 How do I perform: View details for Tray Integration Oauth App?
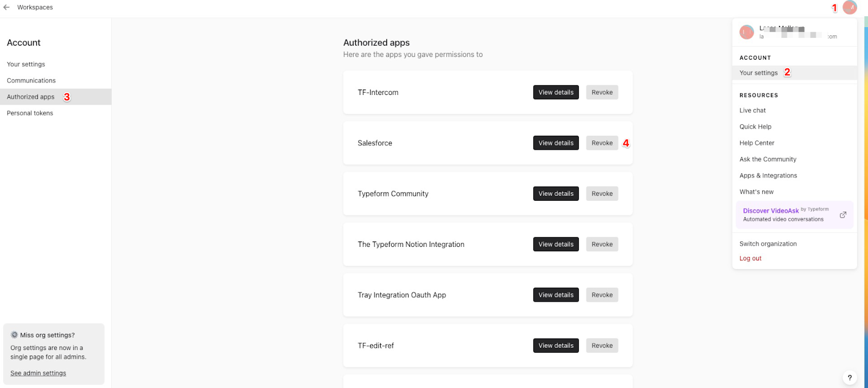556,295
